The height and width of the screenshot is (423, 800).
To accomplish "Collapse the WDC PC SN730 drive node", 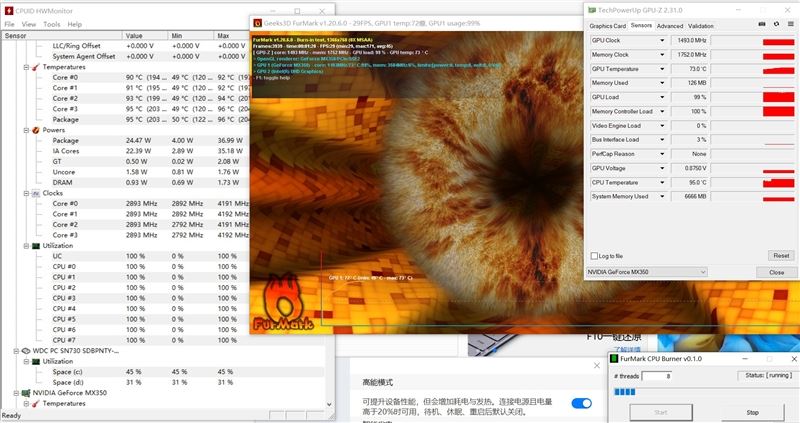I will pyautogui.click(x=16, y=351).
